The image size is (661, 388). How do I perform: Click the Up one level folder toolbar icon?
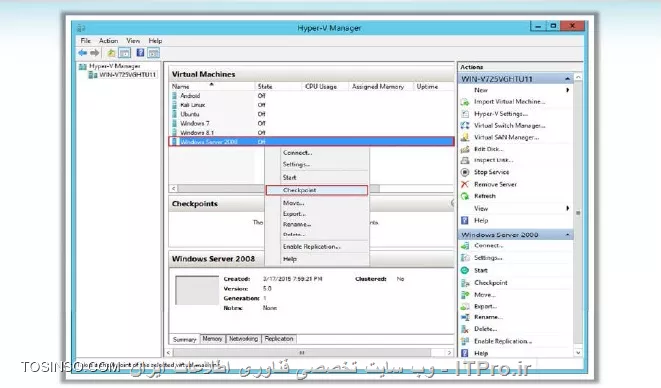click(111, 53)
